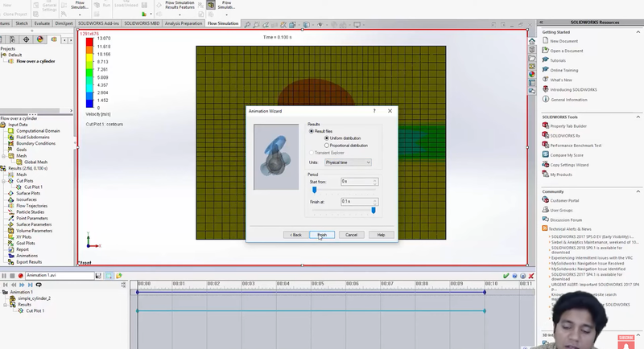644x349 pixels.
Task: Open SOLIDWORKS Resources home tab icon
Action: [532, 41]
